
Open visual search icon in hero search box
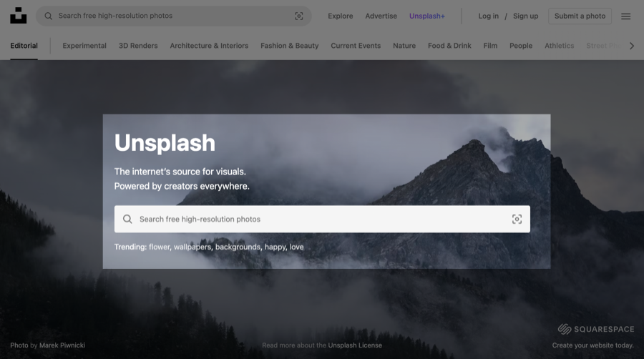pos(517,219)
